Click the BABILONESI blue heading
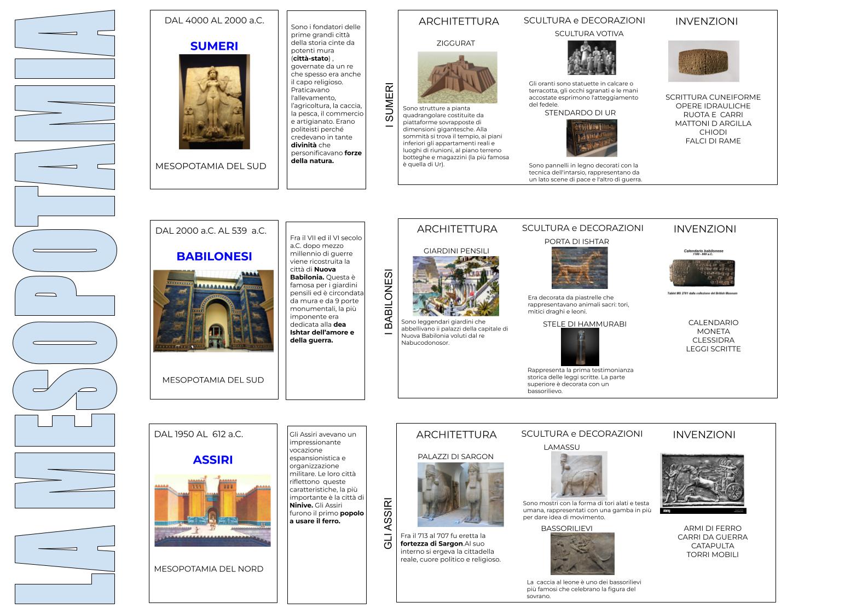The image size is (868, 614). pos(214,256)
